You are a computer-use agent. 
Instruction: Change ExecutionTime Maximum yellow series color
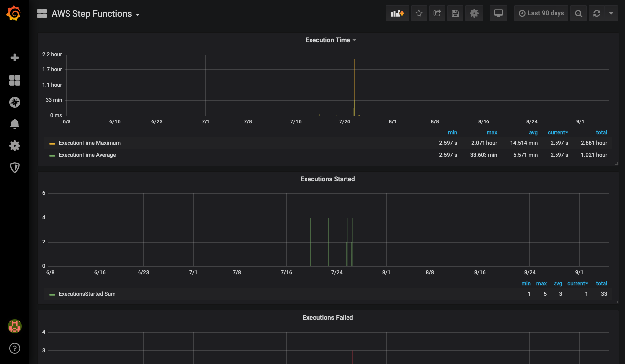[52, 143]
